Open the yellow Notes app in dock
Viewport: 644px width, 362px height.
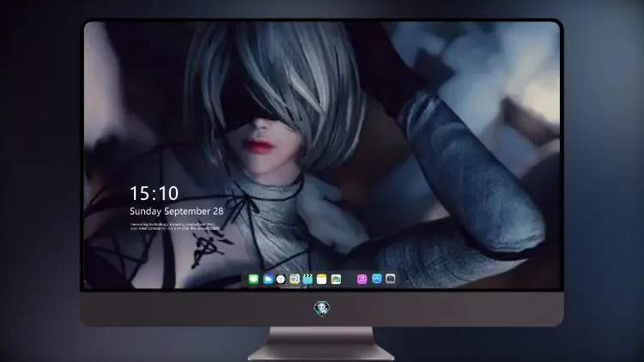point(322,279)
